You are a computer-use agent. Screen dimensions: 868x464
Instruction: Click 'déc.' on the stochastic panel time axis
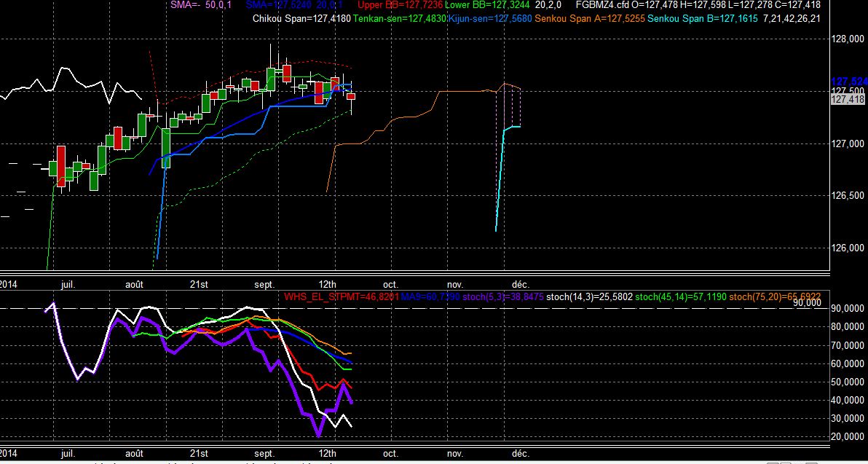(521, 454)
